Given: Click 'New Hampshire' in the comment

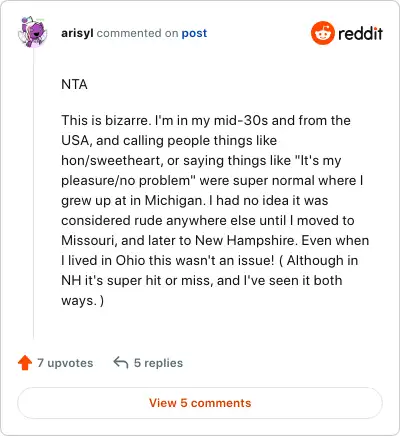Looking at the screenshot, I should pos(244,240).
